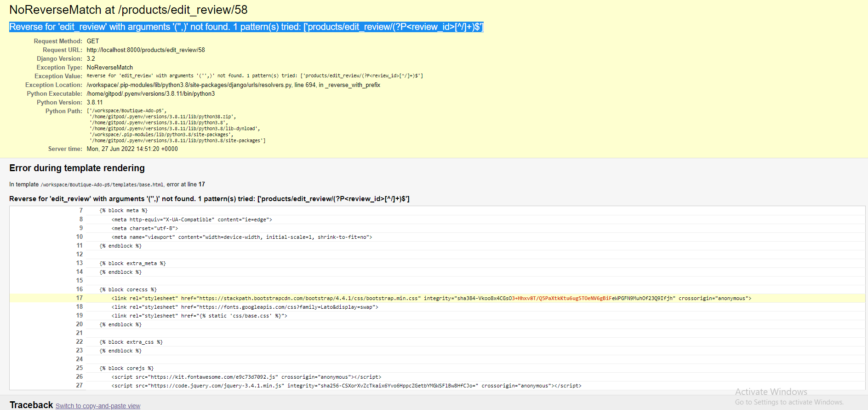Click Python Version value 3.8.11
The height and width of the screenshot is (410, 868).
95,102
